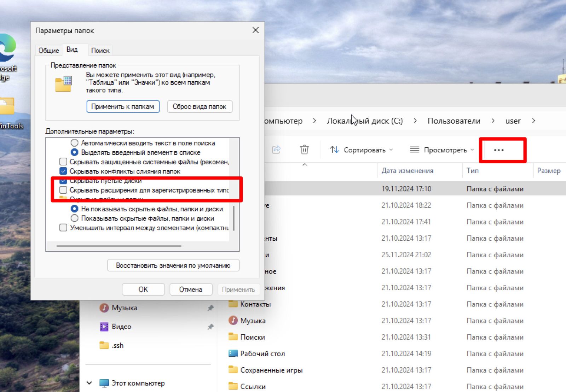Click the Delete trash icon in Explorer toolbar
The image size is (566, 392).
coord(304,150)
